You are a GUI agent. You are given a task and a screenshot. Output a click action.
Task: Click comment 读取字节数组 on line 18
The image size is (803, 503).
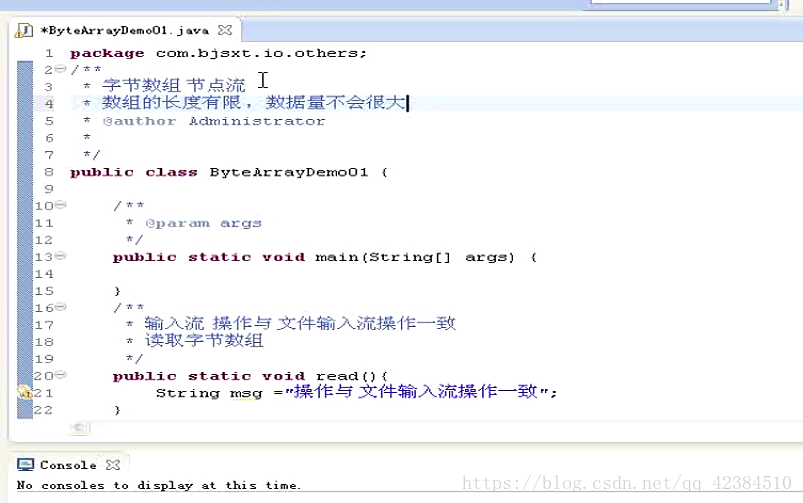pyautogui.click(x=204, y=341)
